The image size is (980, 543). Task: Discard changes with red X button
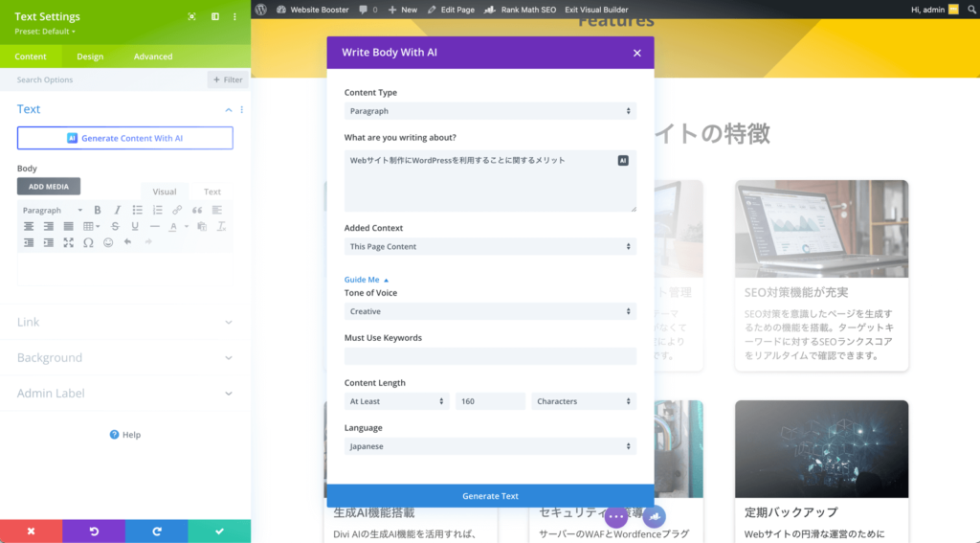[x=32, y=532]
